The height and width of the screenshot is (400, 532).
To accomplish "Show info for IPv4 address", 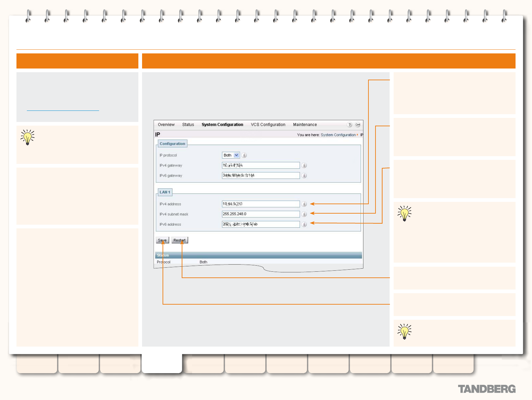I will (x=304, y=204).
